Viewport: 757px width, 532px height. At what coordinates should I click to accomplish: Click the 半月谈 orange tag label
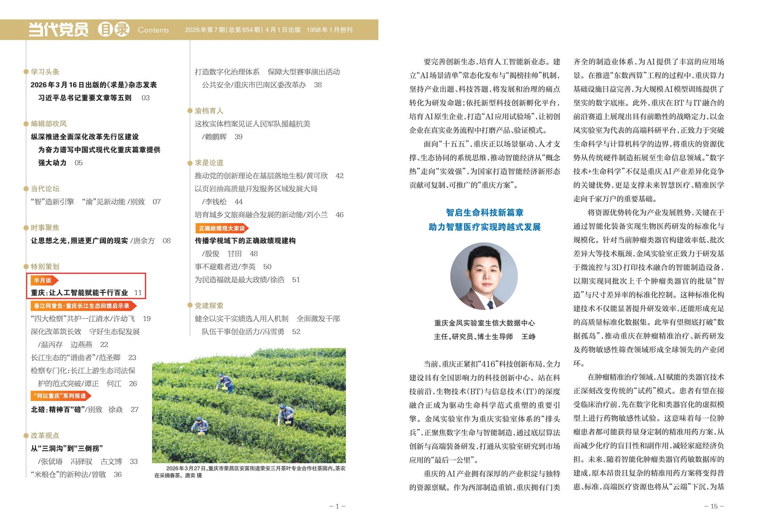(44, 280)
